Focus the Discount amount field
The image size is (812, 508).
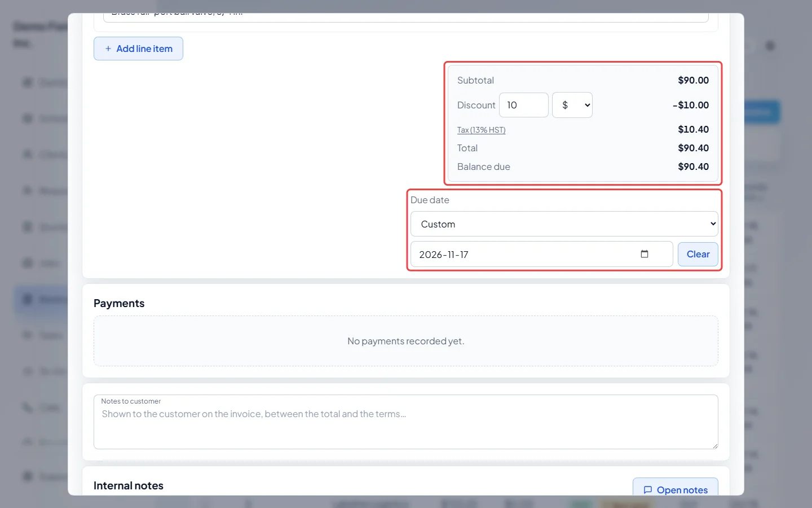pos(524,105)
